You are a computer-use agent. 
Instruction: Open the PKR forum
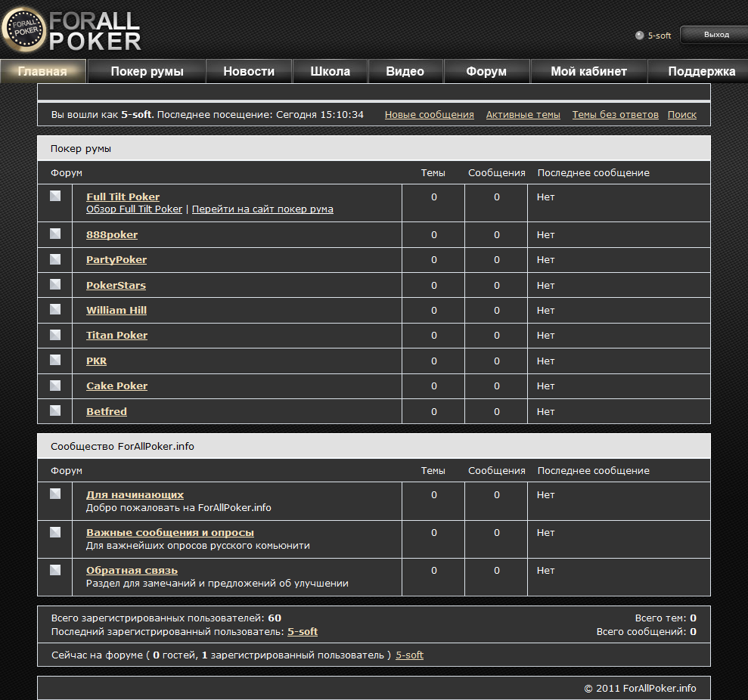(96, 361)
